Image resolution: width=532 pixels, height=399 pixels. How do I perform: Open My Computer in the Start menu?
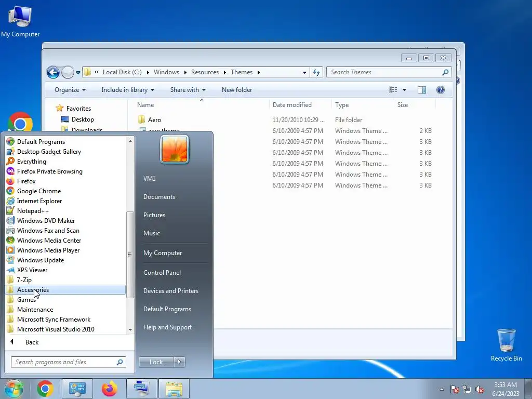(163, 253)
